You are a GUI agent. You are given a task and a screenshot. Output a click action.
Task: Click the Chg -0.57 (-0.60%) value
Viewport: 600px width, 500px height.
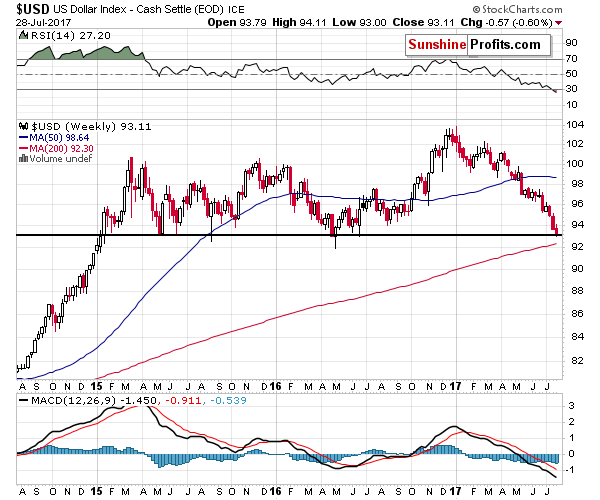coord(506,23)
